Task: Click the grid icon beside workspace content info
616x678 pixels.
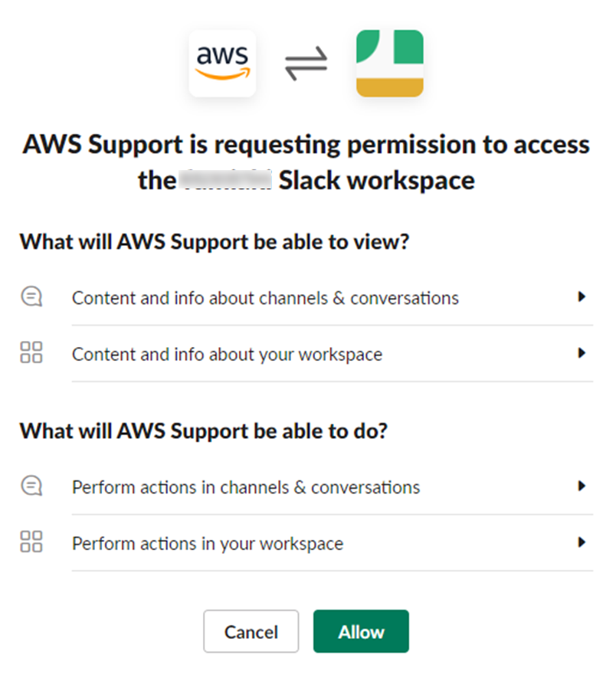Action: (x=31, y=352)
